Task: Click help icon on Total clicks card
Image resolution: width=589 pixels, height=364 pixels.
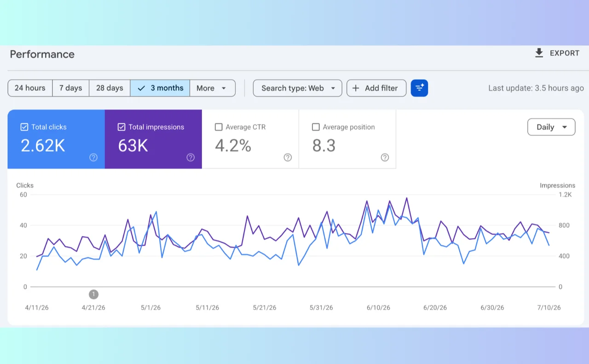Action: click(x=93, y=157)
